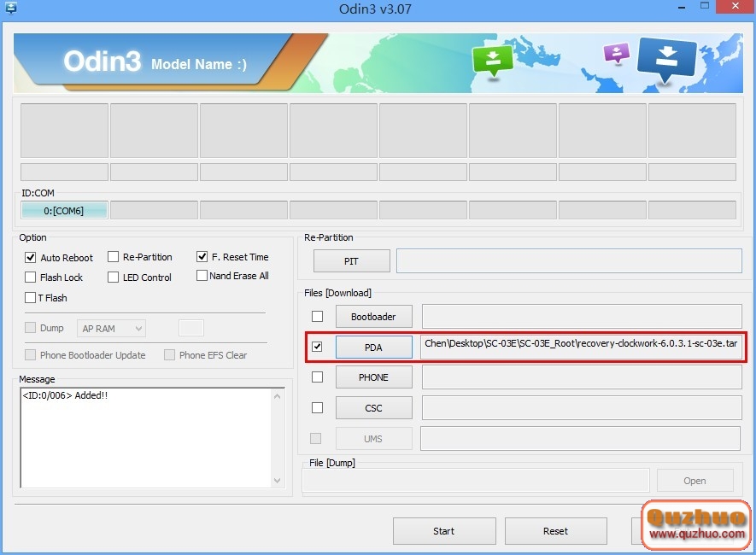Image resolution: width=756 pixels, height=555 pixels.
Task: Check the Nand Erase All option
Action: pos(202,276)
